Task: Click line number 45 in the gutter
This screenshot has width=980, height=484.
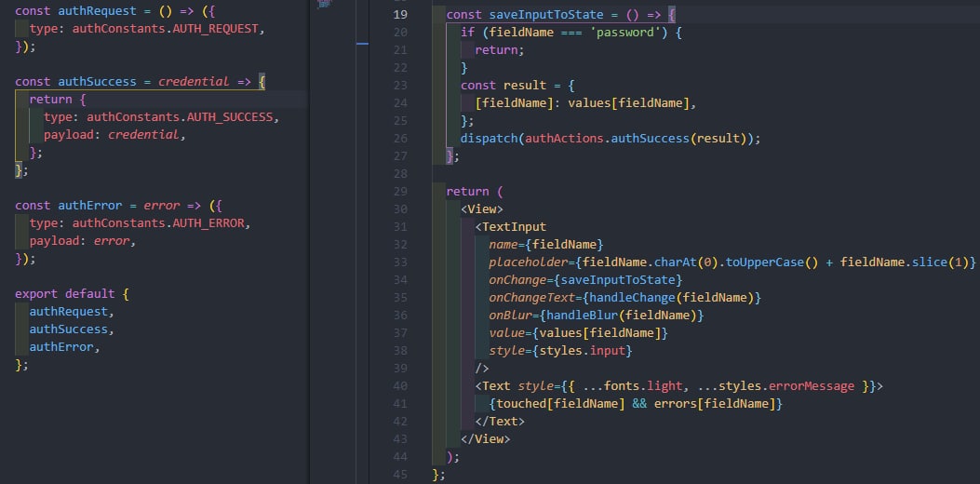Action: point(400,475)
